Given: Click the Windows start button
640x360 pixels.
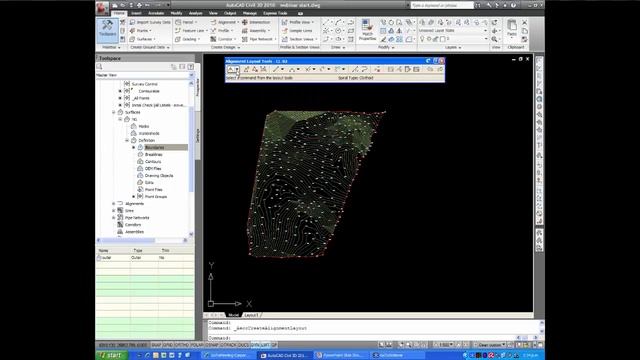Looking at the screenshot, I should pyautogui.click(x=110, y=356).
